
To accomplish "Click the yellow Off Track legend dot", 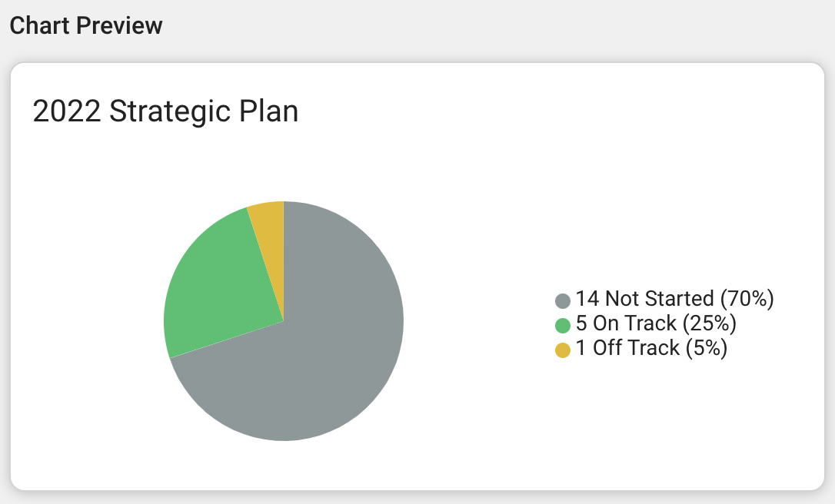I will point(563,350).
